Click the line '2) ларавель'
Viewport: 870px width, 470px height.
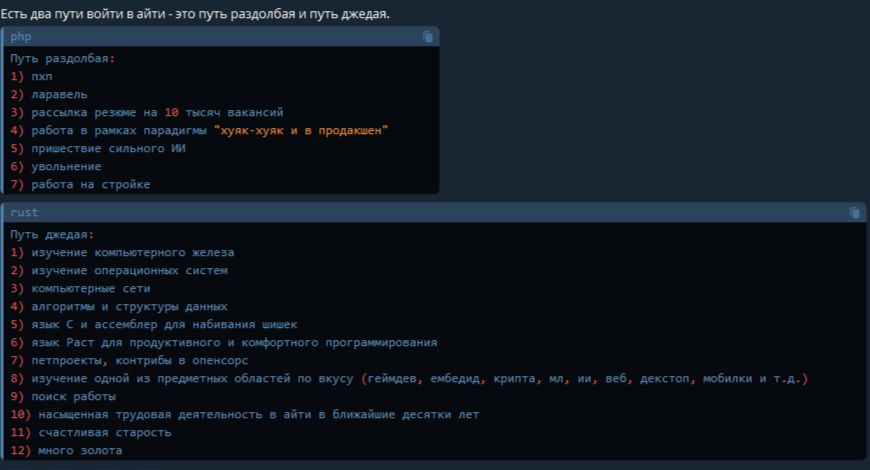point(49,95)
